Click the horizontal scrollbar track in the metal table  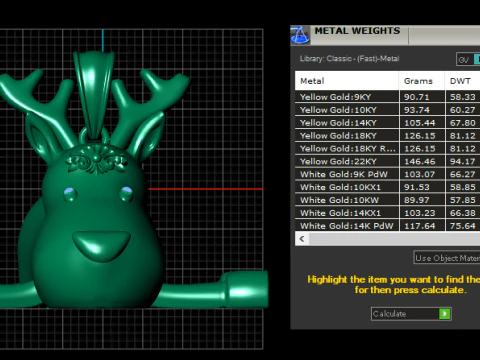click(x=394, y=239)
